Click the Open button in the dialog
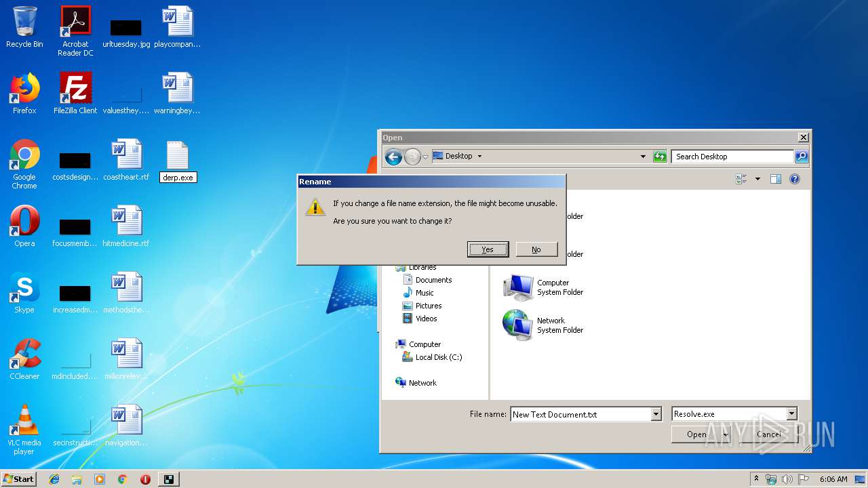The image size is (868, 488). (696, 434)
